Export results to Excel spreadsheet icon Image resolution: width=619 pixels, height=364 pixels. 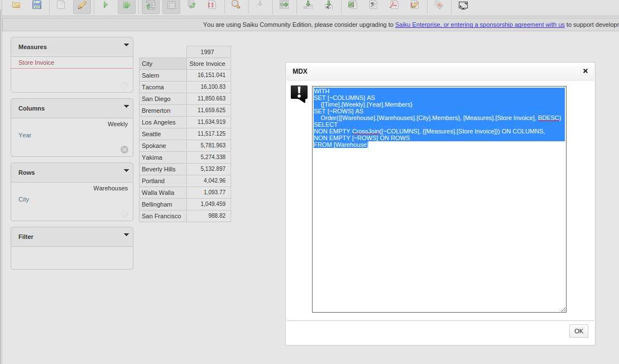[353, 4]
